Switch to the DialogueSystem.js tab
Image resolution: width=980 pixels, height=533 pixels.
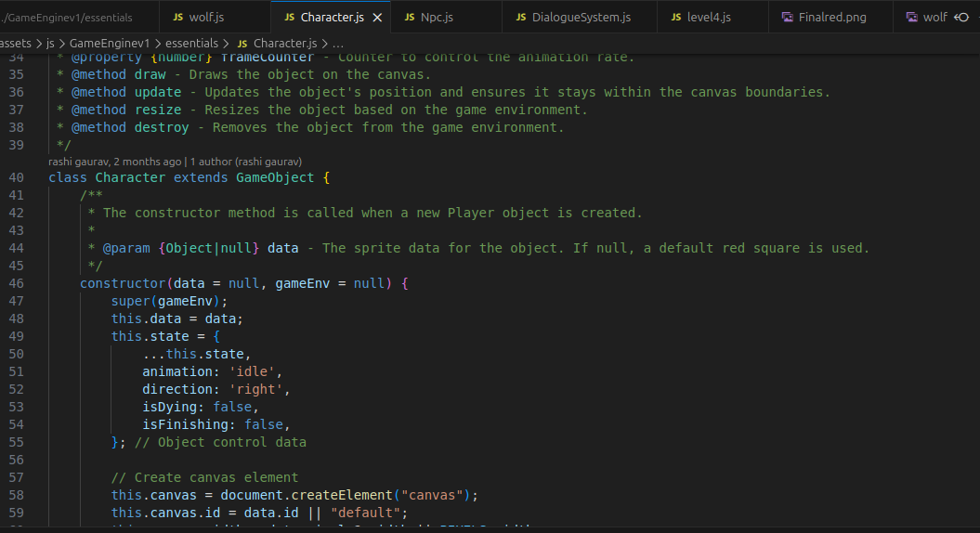(572, 18)
